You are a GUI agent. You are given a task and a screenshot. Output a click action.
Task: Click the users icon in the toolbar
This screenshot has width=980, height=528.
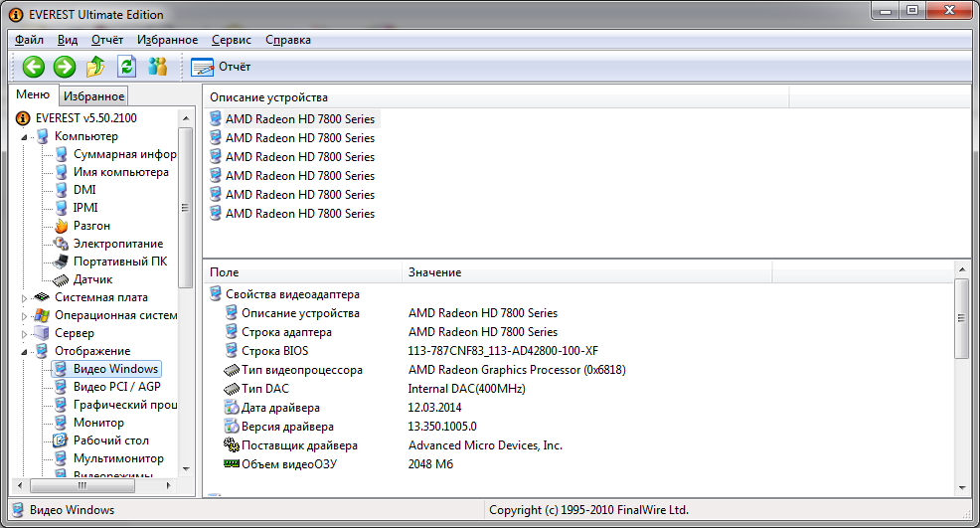(x=157, y=67)
